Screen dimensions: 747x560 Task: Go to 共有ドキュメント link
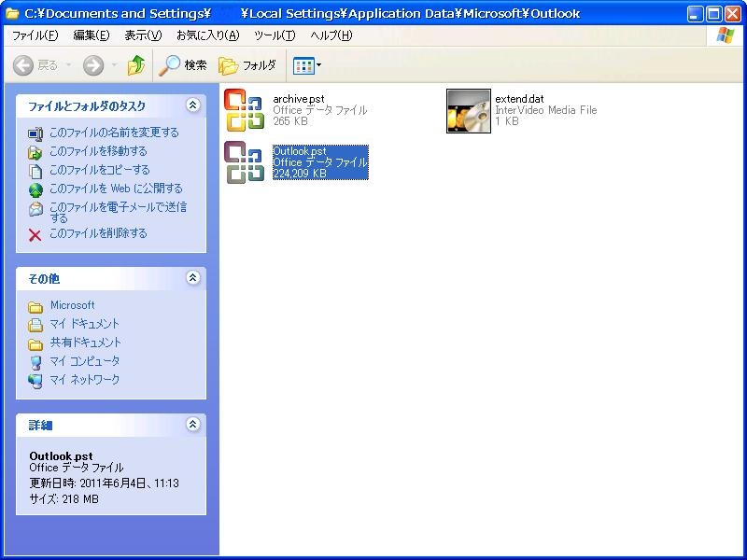(x=86, y=343)
